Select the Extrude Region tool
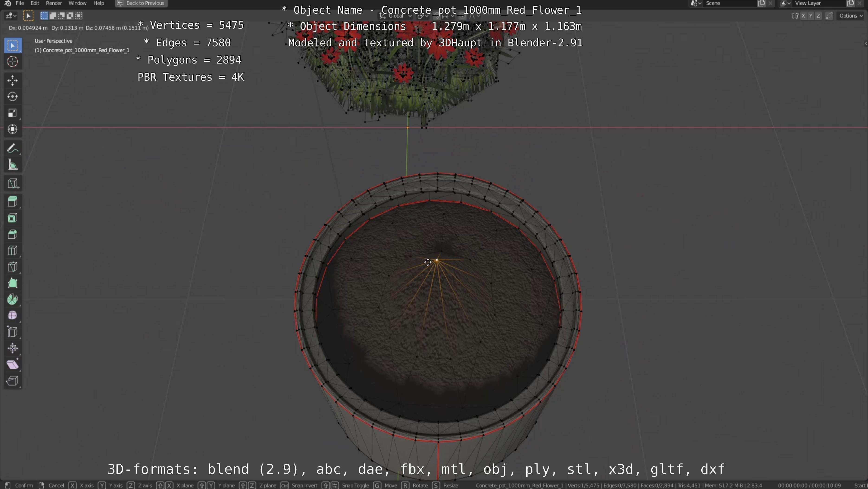This screenshot has width=868, height=489. (13, 201)
